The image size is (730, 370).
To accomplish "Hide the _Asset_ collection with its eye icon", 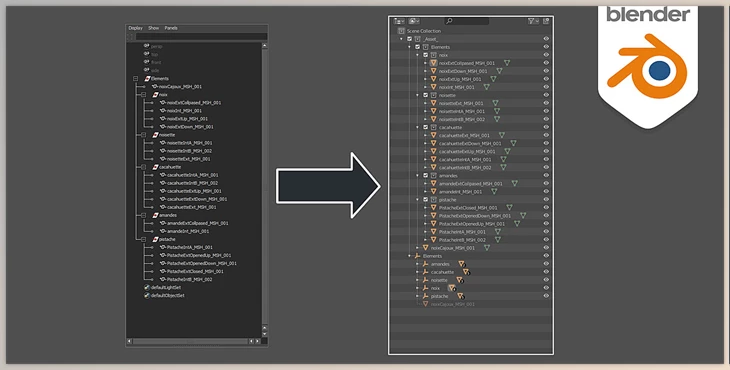I will [546, 39].
